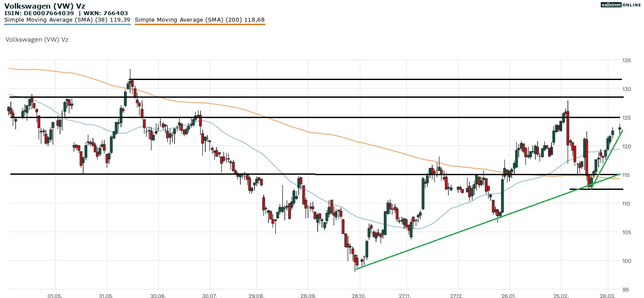Click the blue line swatch under SMA 38

click(67, 25)
